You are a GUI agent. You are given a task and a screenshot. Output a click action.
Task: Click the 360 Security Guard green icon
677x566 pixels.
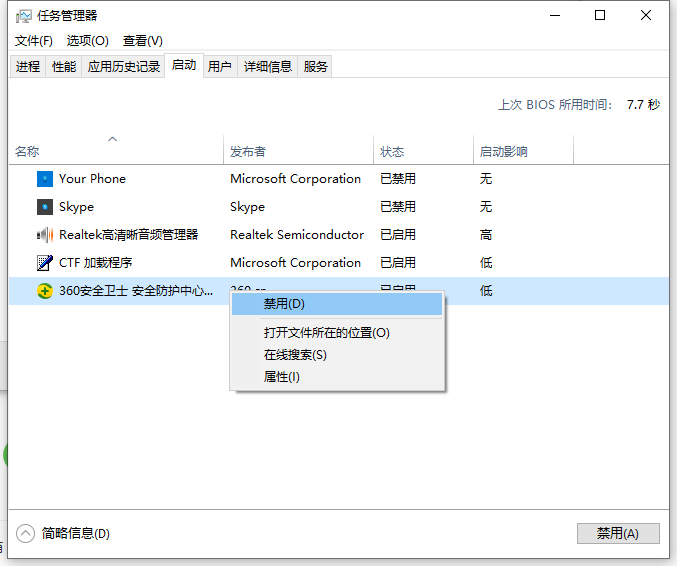pos(45,291)
